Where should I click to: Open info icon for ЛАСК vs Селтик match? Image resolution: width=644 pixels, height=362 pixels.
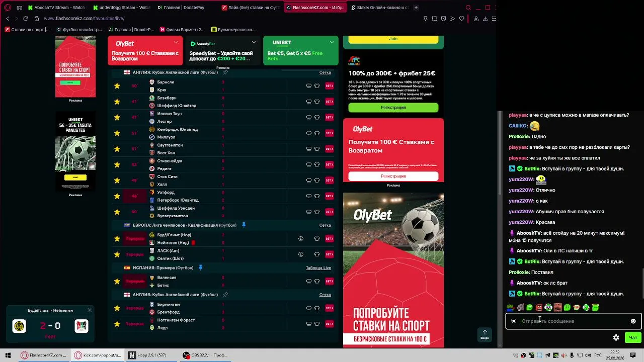point(301,254)
